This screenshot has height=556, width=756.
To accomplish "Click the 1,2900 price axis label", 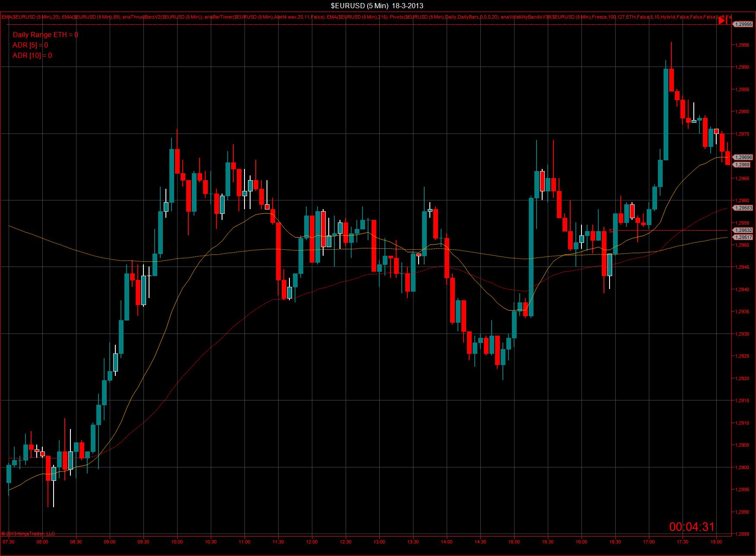I will click(743, 467).
